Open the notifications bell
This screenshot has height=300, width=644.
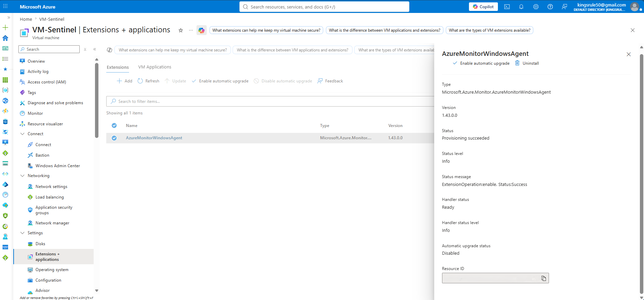tap(521, 7)
